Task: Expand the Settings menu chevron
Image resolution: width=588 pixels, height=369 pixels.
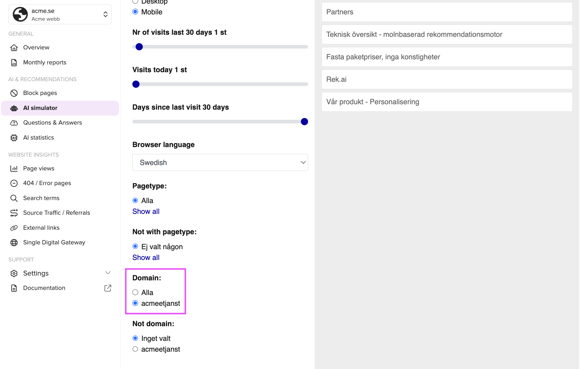Action: pos(108,273)
